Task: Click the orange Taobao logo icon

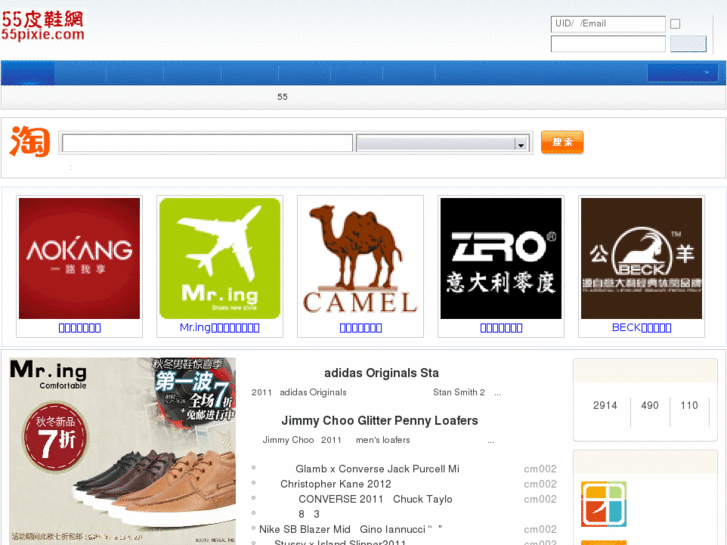Action: pos(30,141)
